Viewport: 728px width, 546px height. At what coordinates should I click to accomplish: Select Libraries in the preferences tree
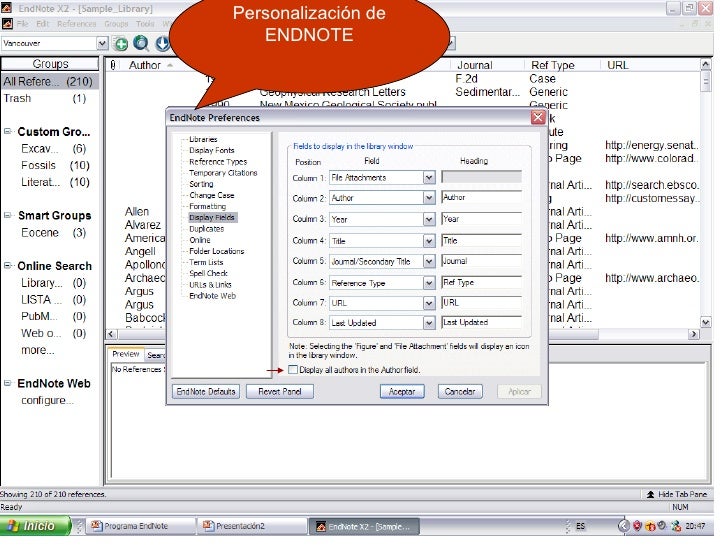point(203,139)
